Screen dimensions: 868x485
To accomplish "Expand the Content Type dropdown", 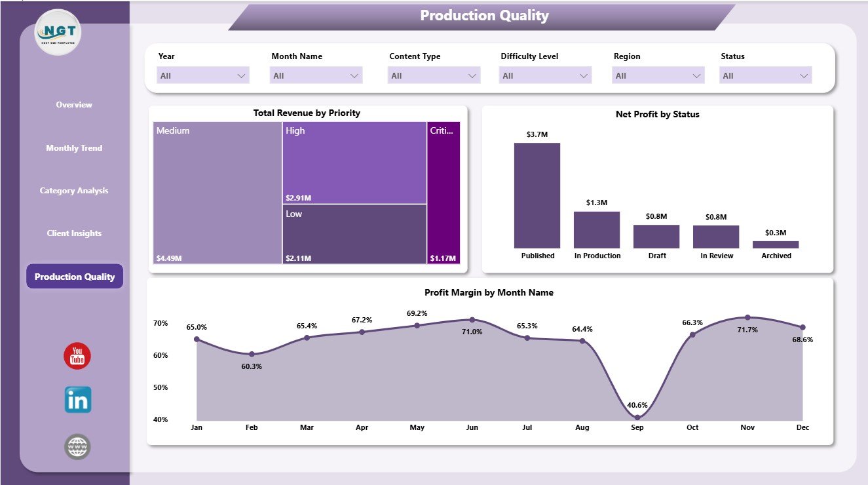I will 434,75.
